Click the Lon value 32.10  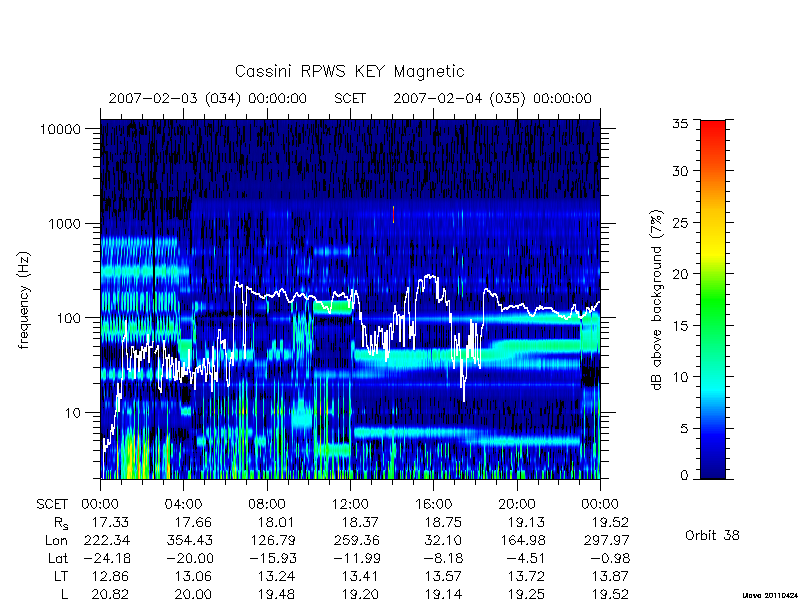(443, 540)
